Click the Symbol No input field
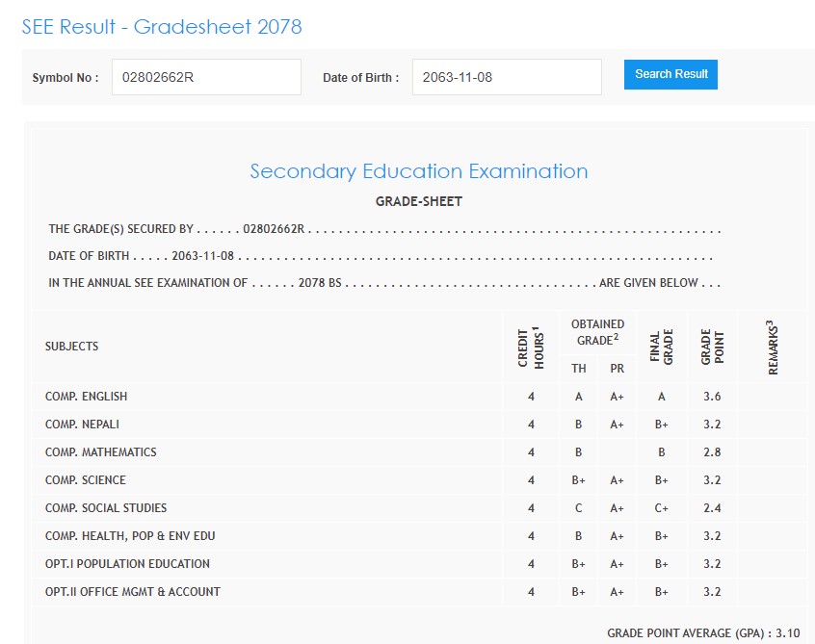 pyautogui.click(x=206, y=77)
